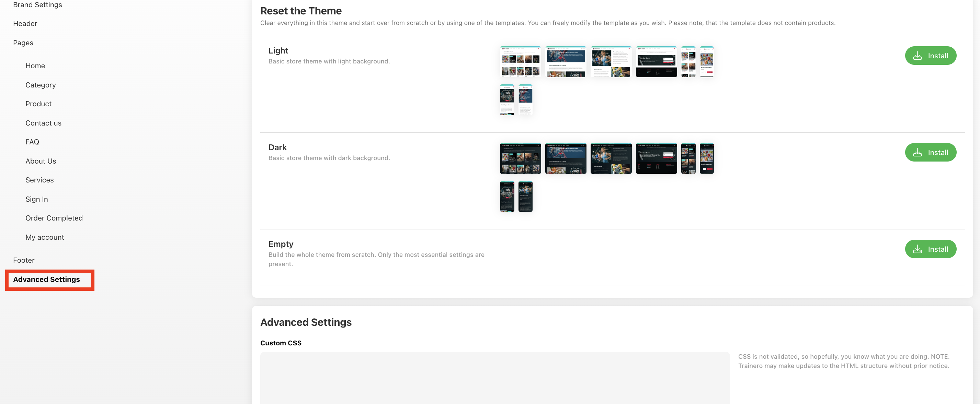Install the Empty theme template
The width and height of the screenshot is (980, 404).
[x=930, y=249]
